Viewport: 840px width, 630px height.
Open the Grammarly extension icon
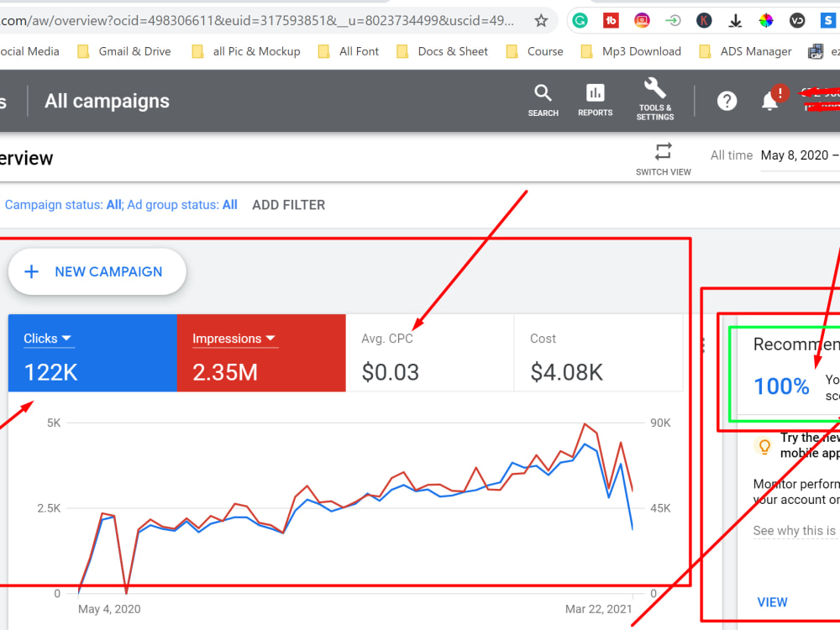tap(580, 21)
